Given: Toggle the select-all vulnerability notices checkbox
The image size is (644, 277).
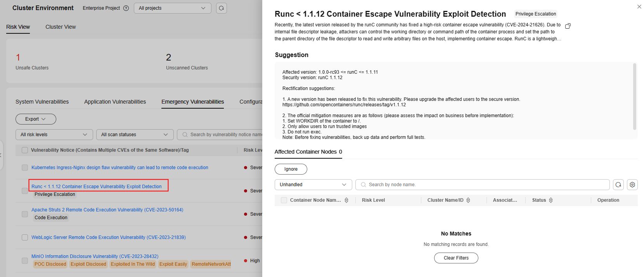Looking at the screenshot, I should click(25, 150).
